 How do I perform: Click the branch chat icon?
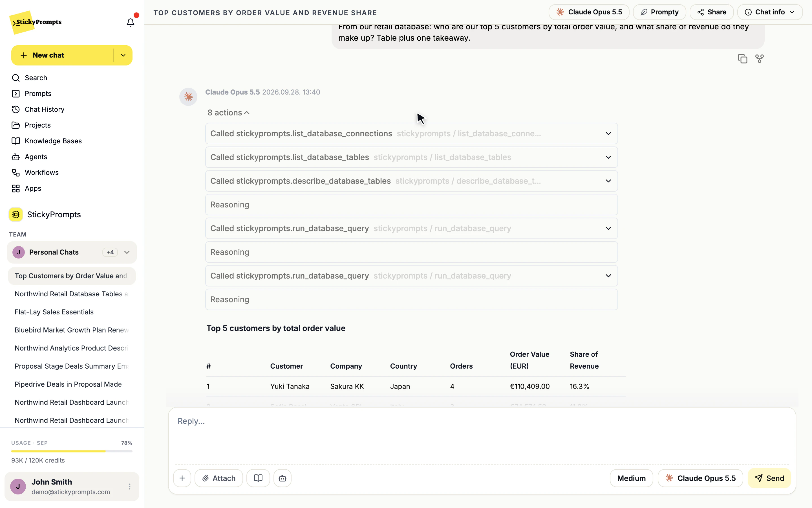pyautogui.click(x=759, y=58)
